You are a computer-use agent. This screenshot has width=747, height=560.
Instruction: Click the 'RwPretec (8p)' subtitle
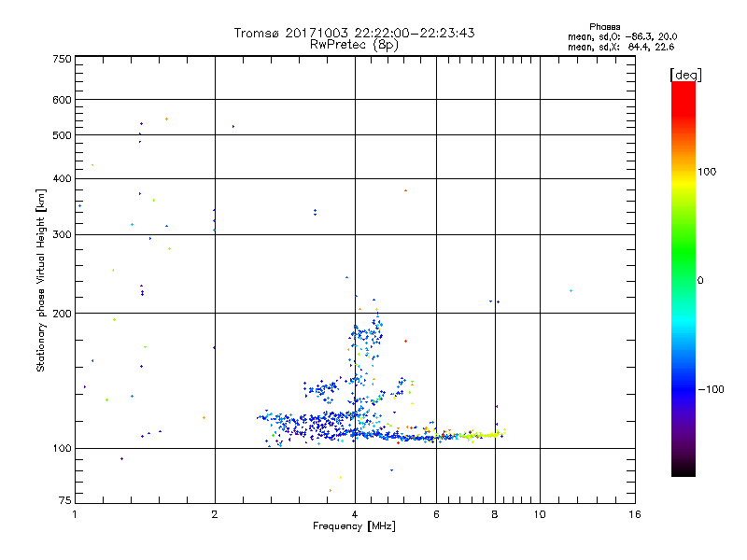(354, 45)
